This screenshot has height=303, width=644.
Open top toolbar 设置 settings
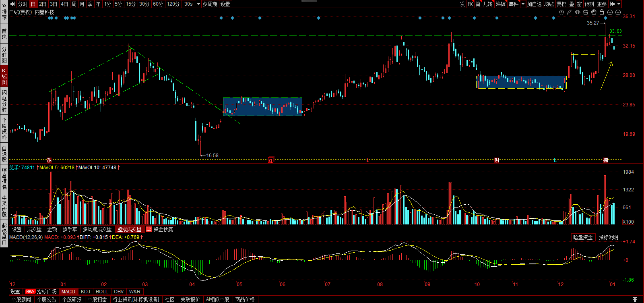[225, 4]
